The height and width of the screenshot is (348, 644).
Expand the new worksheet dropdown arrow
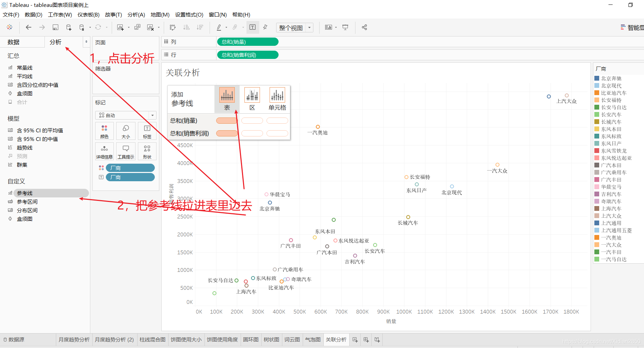tap(129, 28)
